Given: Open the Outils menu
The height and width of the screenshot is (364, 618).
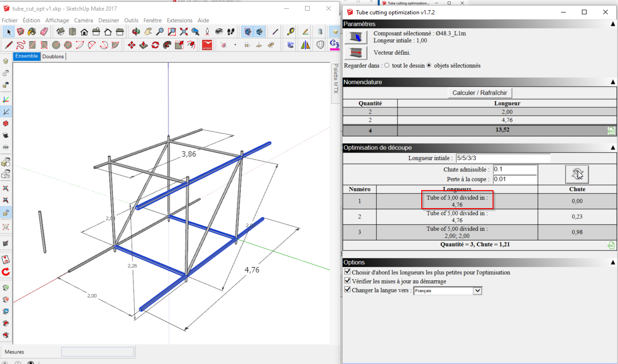Looking at the screenshot, I should click(131, 20).
